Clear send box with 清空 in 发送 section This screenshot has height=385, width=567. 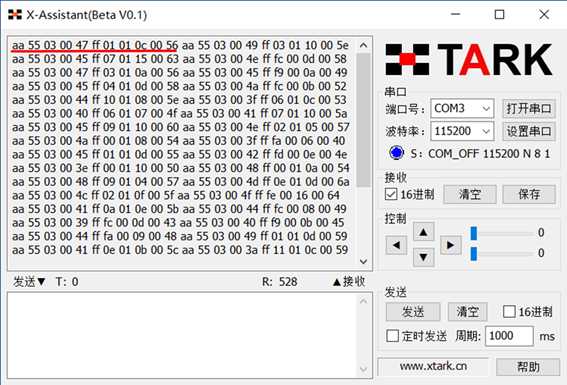(x=468, y=312)
